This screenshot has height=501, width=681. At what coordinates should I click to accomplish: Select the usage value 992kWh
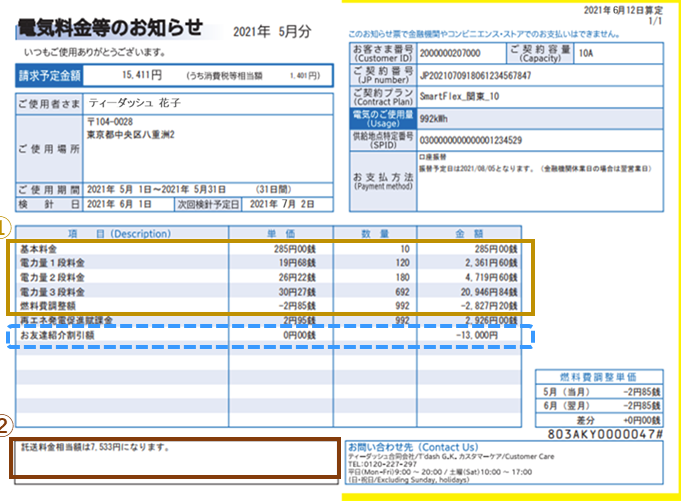(x=433, y=119)
